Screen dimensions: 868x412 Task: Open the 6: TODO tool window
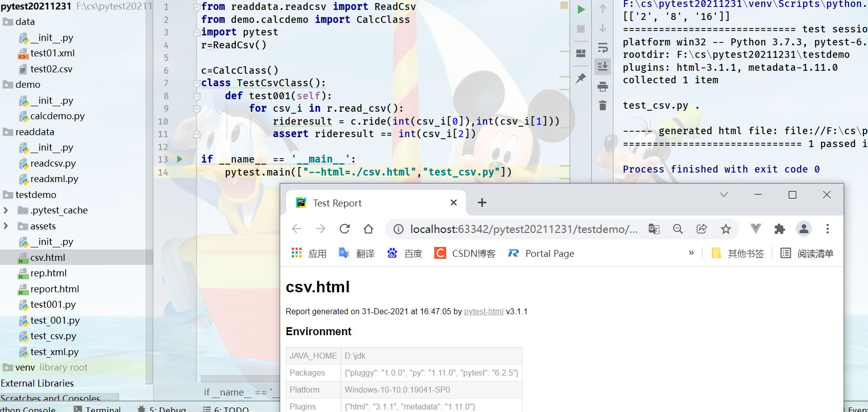click(225, 409)
